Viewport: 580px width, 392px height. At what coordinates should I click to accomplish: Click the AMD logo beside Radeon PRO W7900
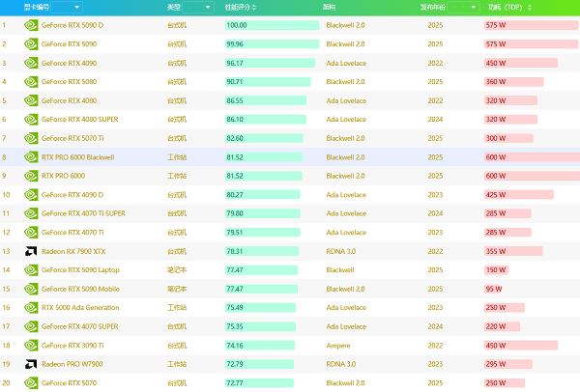tap(31, 364)
